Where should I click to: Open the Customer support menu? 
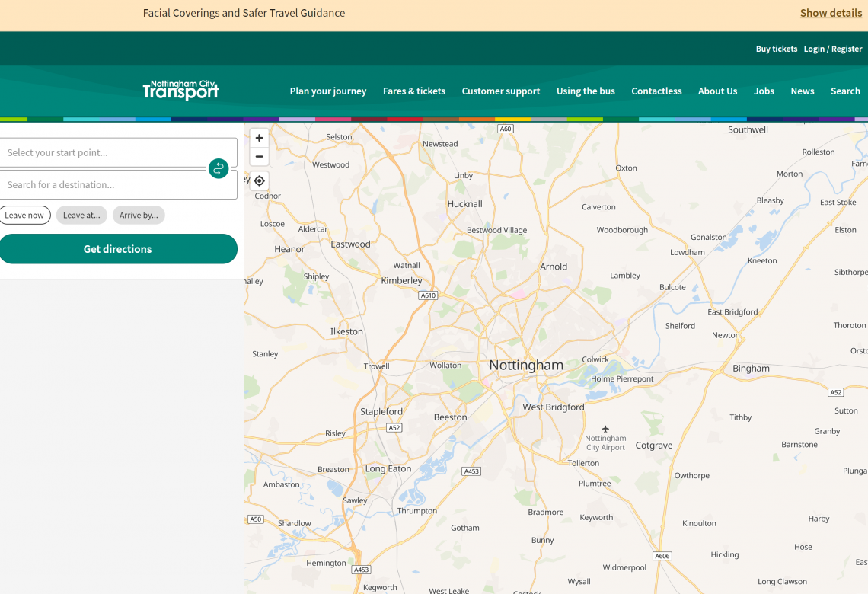pyautogui.click(x=500, y=91)
